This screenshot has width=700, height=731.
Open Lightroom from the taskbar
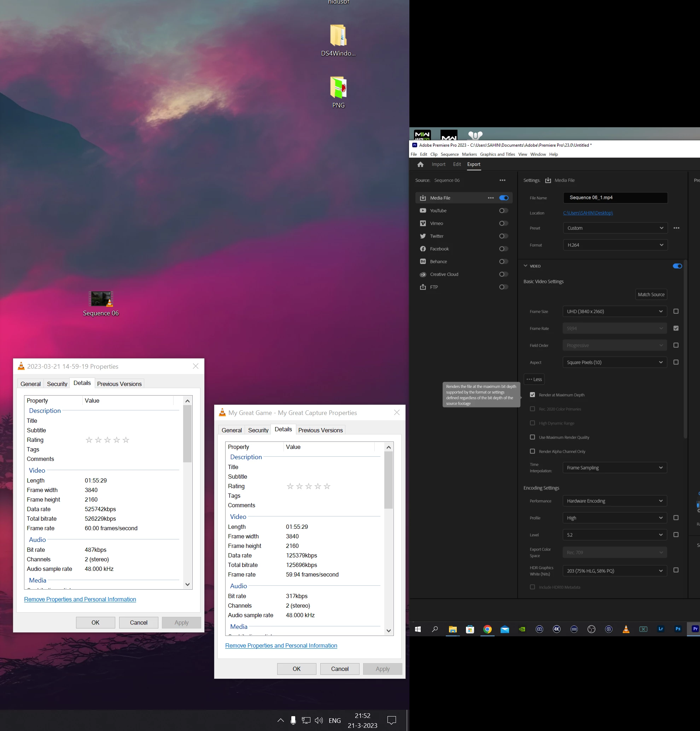[x=660, y=629]
